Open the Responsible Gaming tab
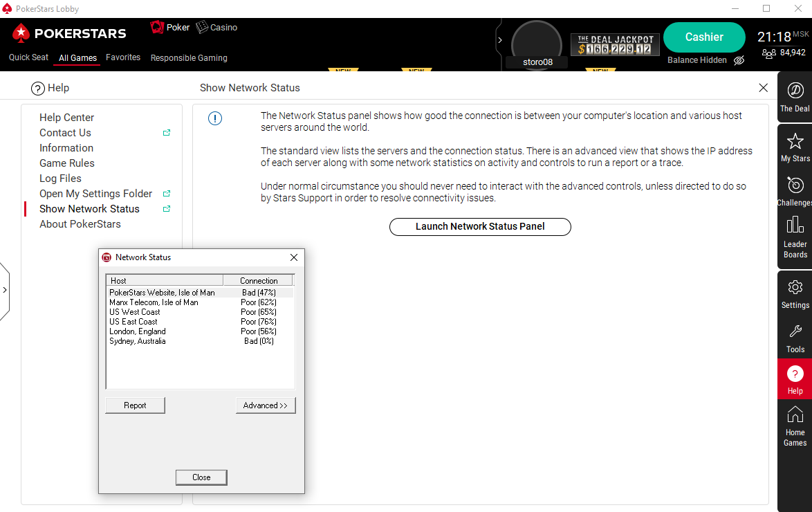 click(189, 58)
